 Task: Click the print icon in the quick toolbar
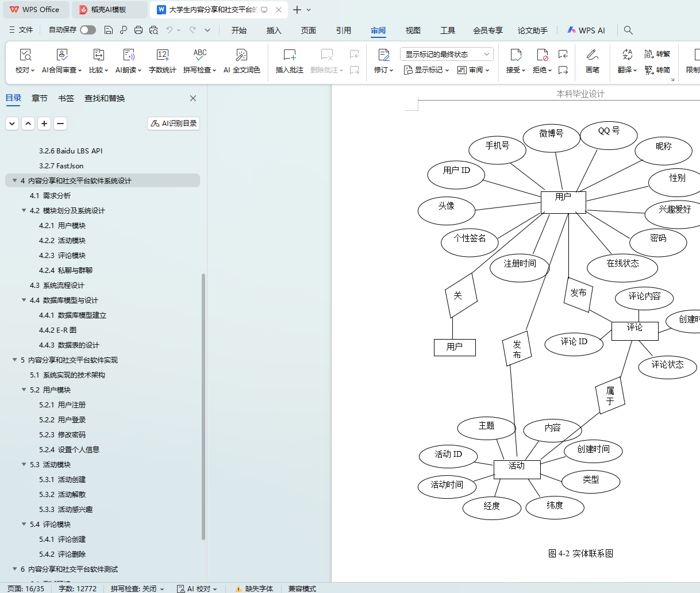click(x=139, y=30)
